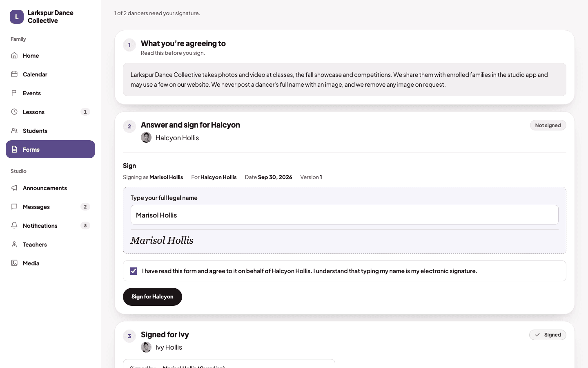This screenshot has width=588, height=368.
Task: Click the full legal name input field
Action: click(345, 215)
